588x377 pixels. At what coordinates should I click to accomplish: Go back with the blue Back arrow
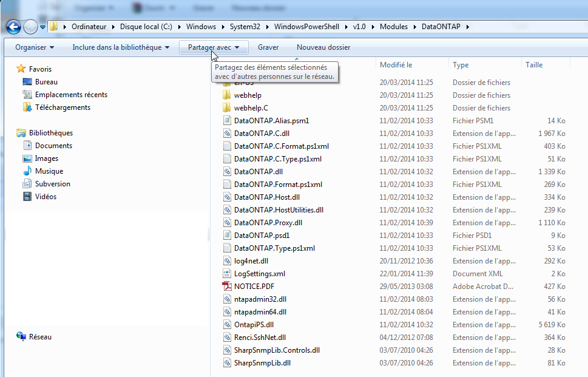pyautogui.click(x=13, y=27)
